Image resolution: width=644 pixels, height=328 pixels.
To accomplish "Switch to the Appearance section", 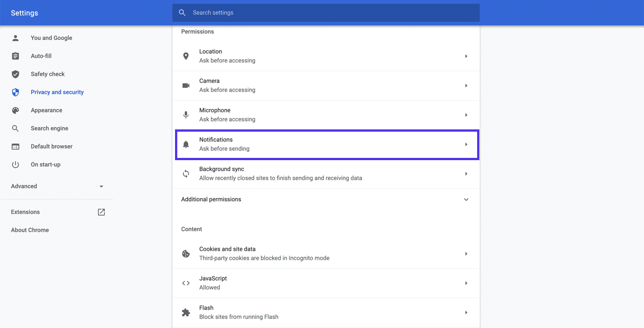I will coord(46,110).
